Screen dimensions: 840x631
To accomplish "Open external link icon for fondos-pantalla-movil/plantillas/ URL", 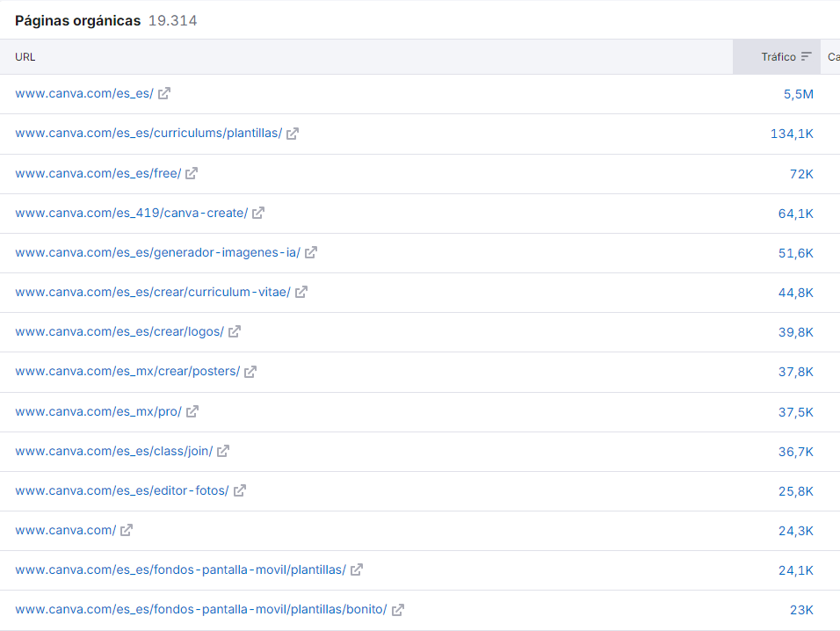I will 356,570.
